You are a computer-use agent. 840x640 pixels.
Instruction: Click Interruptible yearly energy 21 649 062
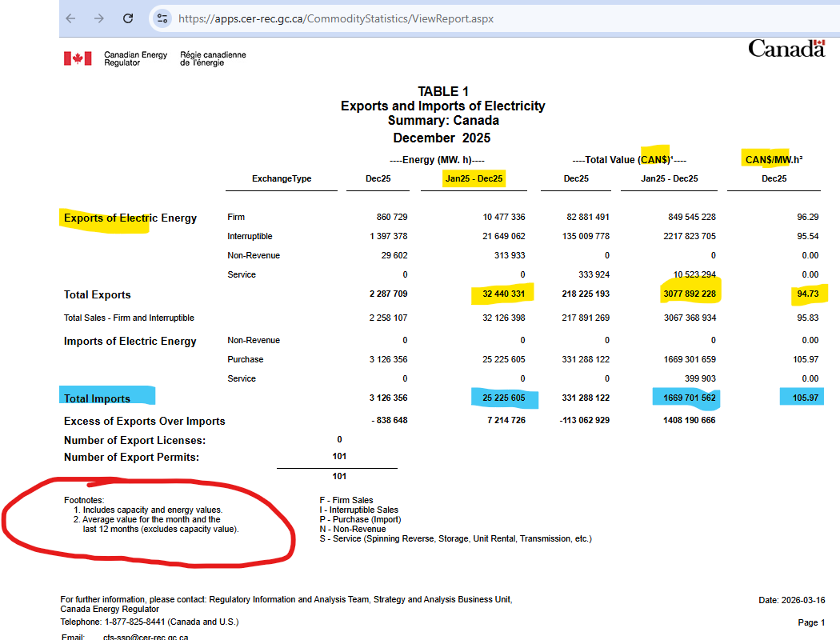pyautogui.click(x=503, y=236)
